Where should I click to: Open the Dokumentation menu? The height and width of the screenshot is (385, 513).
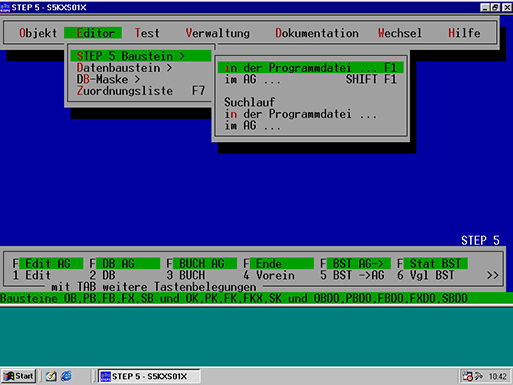point(317,33)
